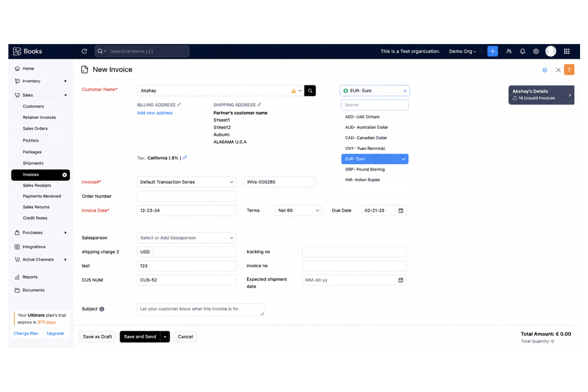Image resolution: width=588 pixels, height=392 pixels.
Task: Click the Subject info icon
Action: (102, 309)
